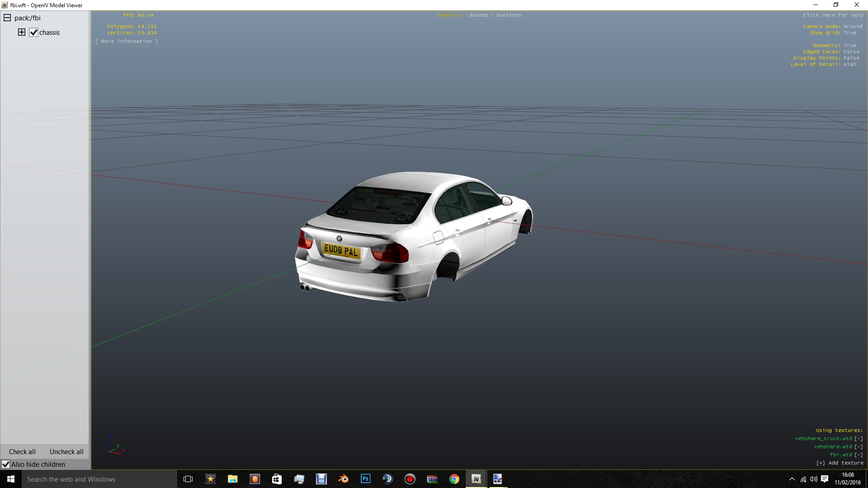The height and width of the screenshot is (488, 868).
Task: Toggle Also hide children checkbox
Action: coord(6,465)
